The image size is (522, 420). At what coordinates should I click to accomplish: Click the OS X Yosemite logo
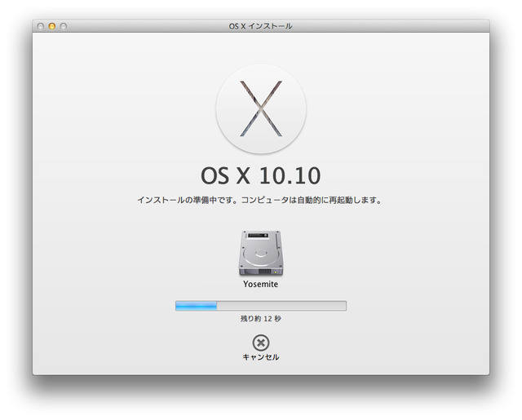point(261,108)
